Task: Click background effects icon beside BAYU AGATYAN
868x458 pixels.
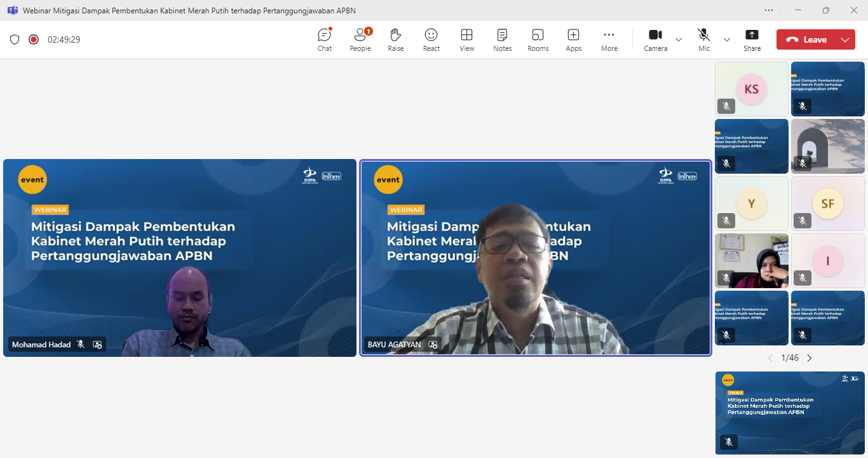Action: click(x=433, y=344)
